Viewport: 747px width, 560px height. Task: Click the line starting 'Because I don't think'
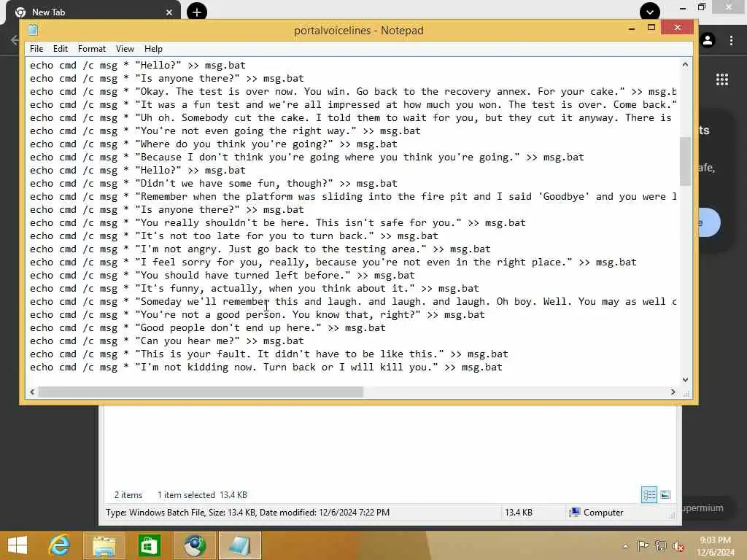coord(307,157)
